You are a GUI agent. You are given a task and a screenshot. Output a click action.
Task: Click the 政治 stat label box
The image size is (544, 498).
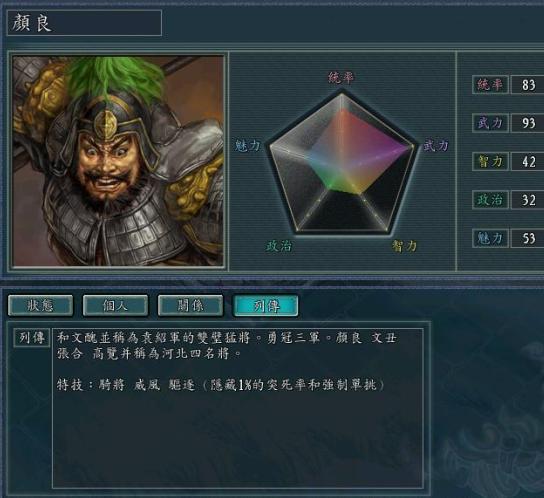[x=490, y=200]
